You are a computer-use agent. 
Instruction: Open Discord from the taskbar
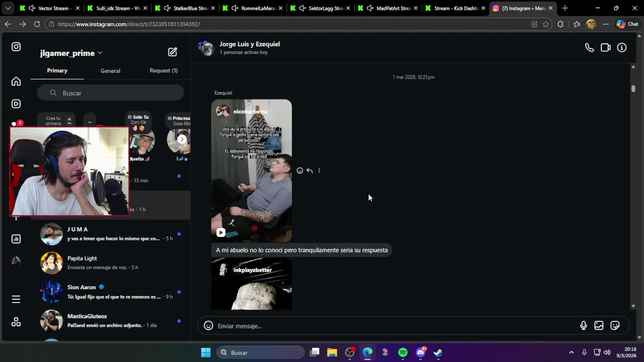(421, 352)
